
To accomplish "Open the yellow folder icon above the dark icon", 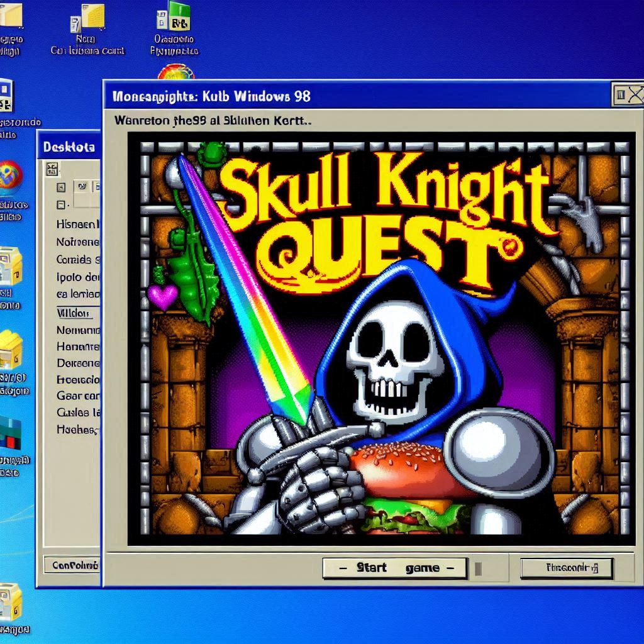I will [11, 350].
